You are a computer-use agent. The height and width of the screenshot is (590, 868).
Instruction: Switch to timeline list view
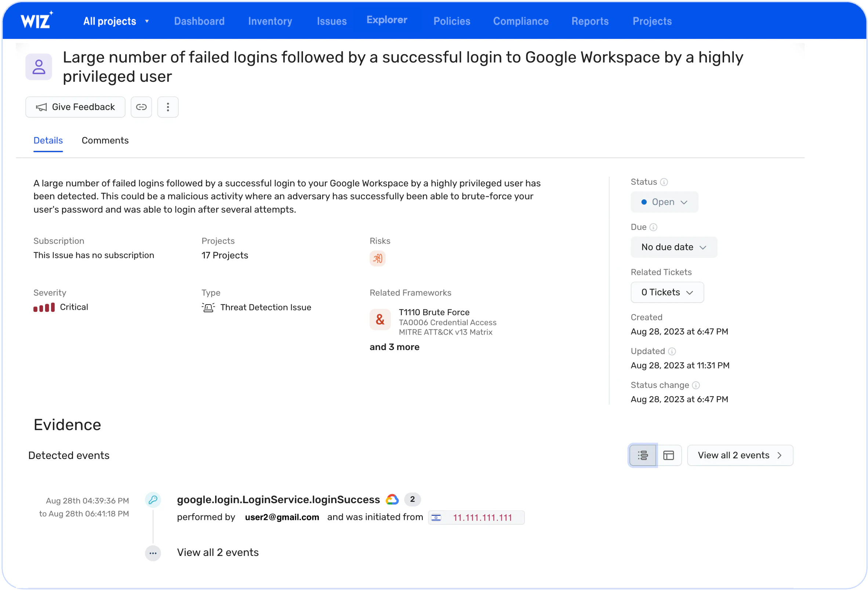point(642,456)
